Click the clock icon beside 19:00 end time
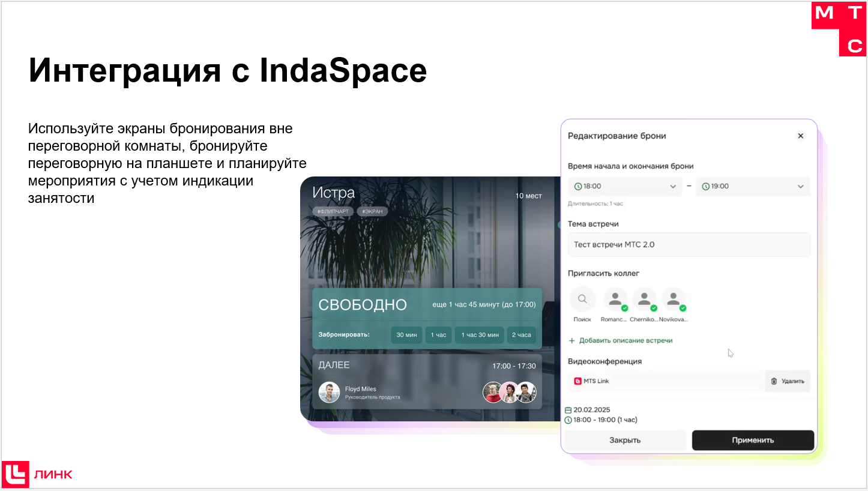This screenshot has width=868, height=491. [706, 186]
